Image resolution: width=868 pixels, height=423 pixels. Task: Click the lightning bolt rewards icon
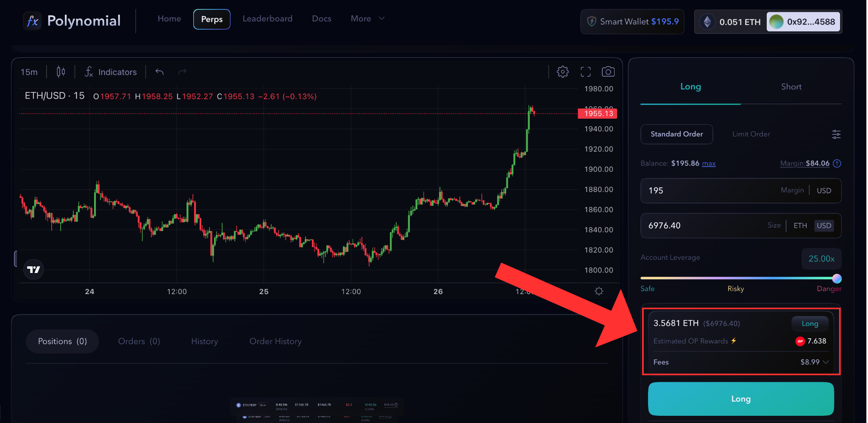point(734,341)
